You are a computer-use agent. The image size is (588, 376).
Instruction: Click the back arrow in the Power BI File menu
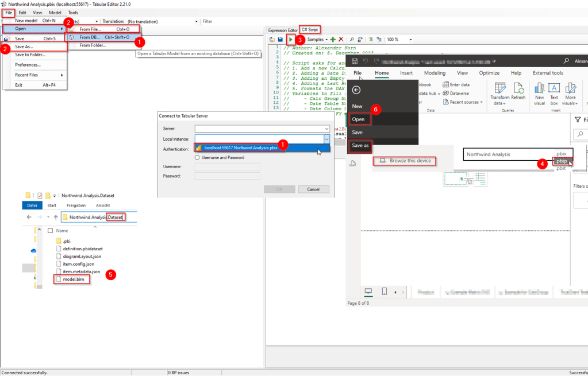click(356, 90)
